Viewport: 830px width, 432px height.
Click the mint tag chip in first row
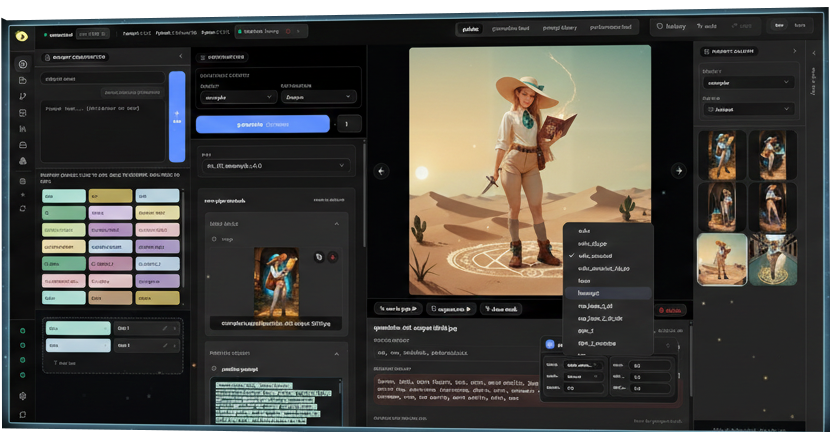64,196
